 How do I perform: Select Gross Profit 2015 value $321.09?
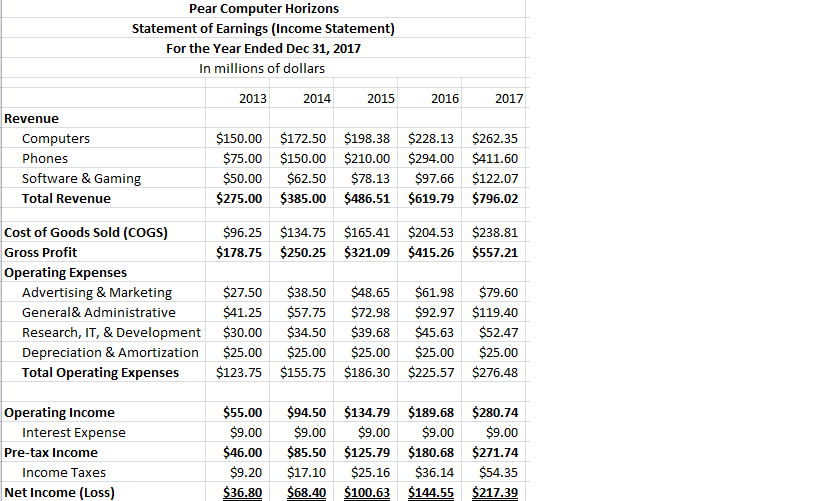367,252
